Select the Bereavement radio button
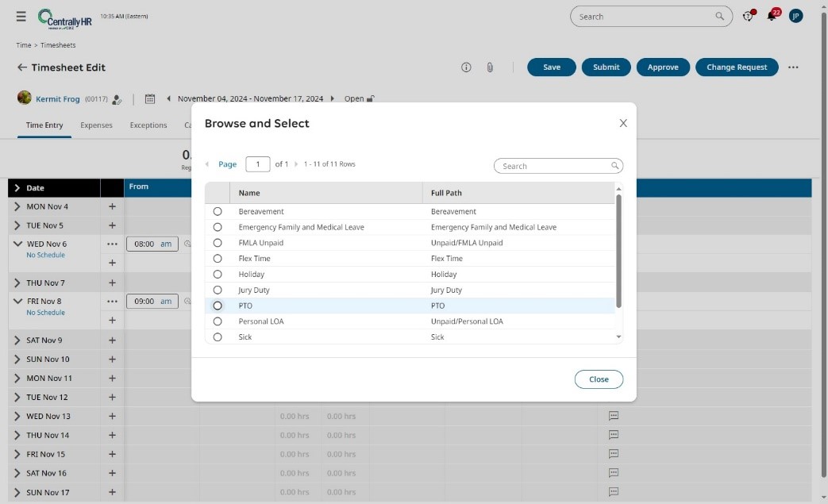 click(218, 211)
